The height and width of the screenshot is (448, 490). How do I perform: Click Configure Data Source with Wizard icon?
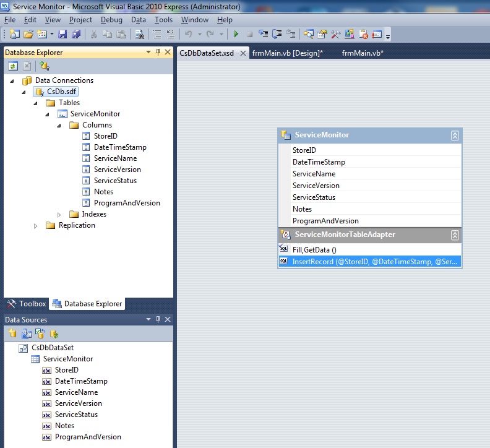click(x=40, y=334)
